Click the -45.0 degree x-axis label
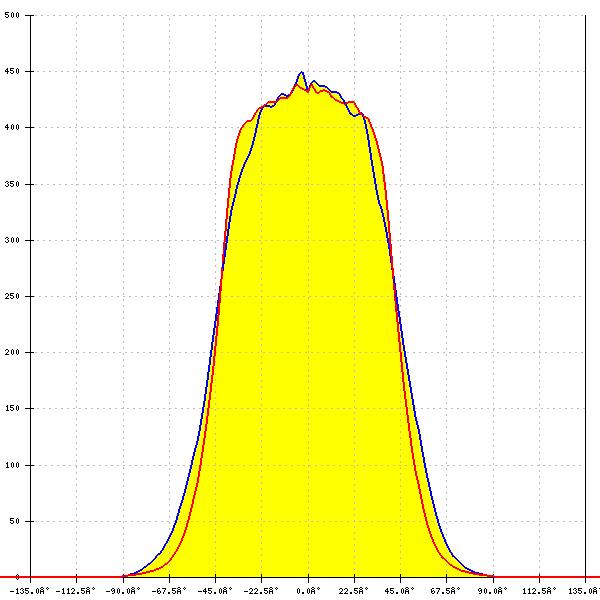600x600 pixels. point(215,591)
